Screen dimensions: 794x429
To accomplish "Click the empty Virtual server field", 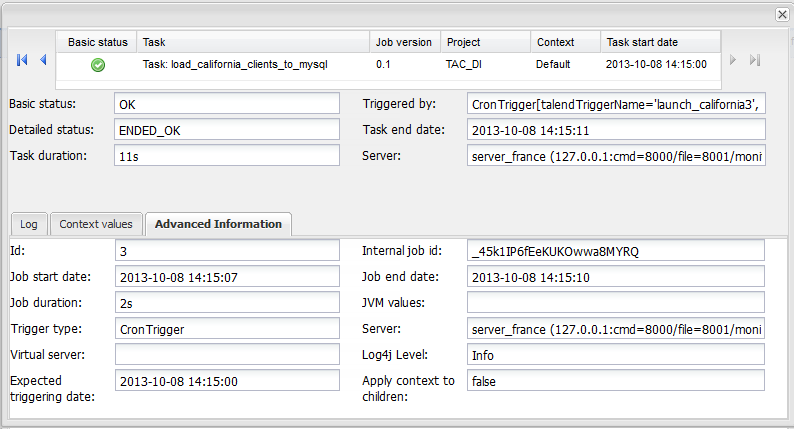I will (x=228, y=355).
